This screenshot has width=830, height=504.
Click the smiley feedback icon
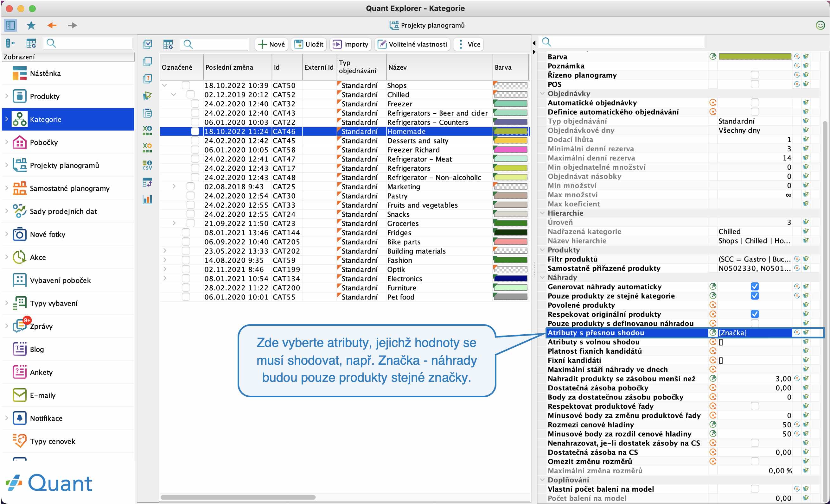[820, 25]
